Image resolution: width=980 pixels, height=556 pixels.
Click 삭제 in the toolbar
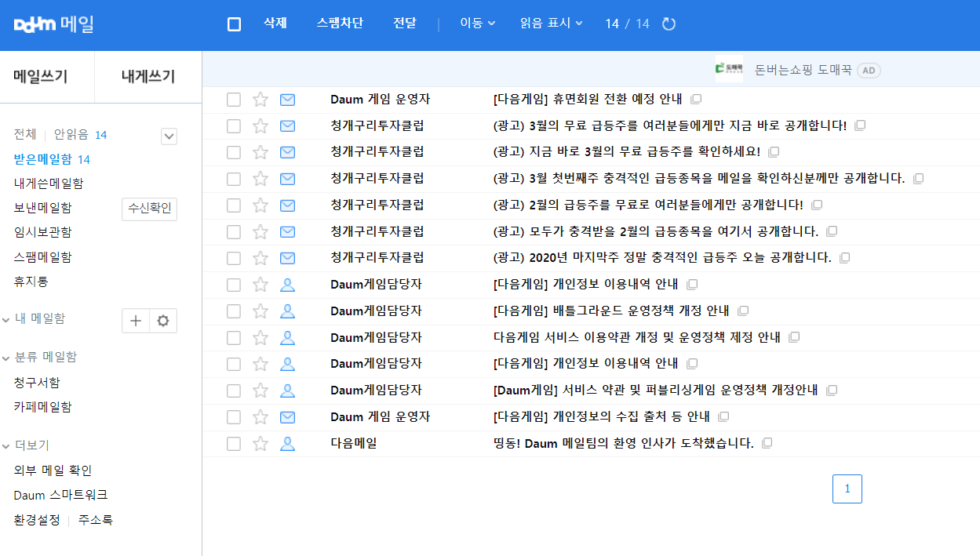(x=275, y=24)
